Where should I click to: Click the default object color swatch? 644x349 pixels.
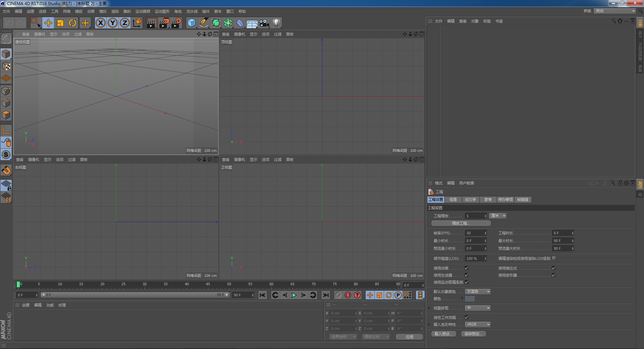pos(470,299)
